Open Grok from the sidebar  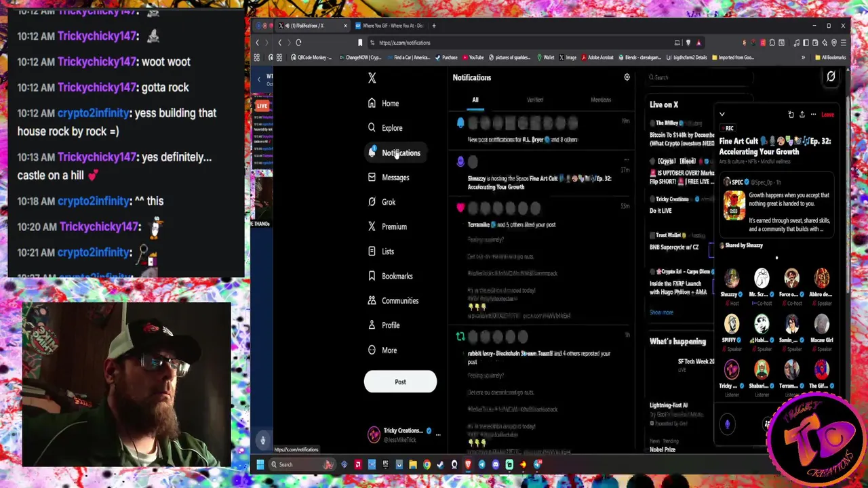[x=382, y=202]
